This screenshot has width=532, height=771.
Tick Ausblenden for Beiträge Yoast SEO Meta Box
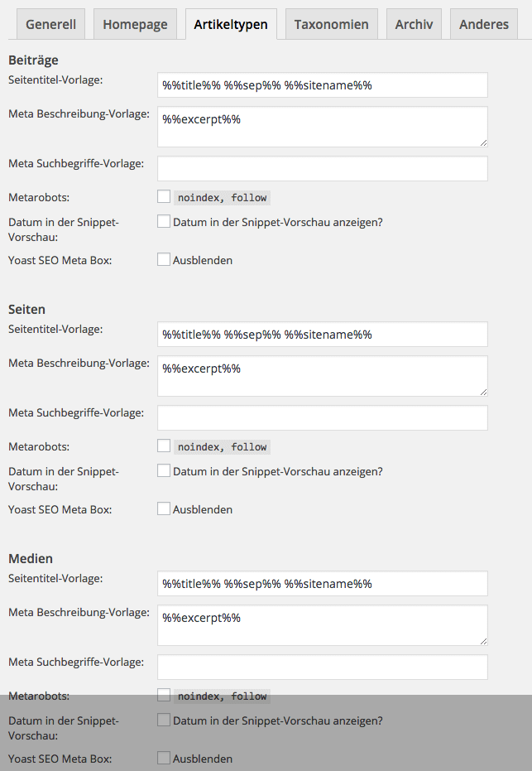164,260
